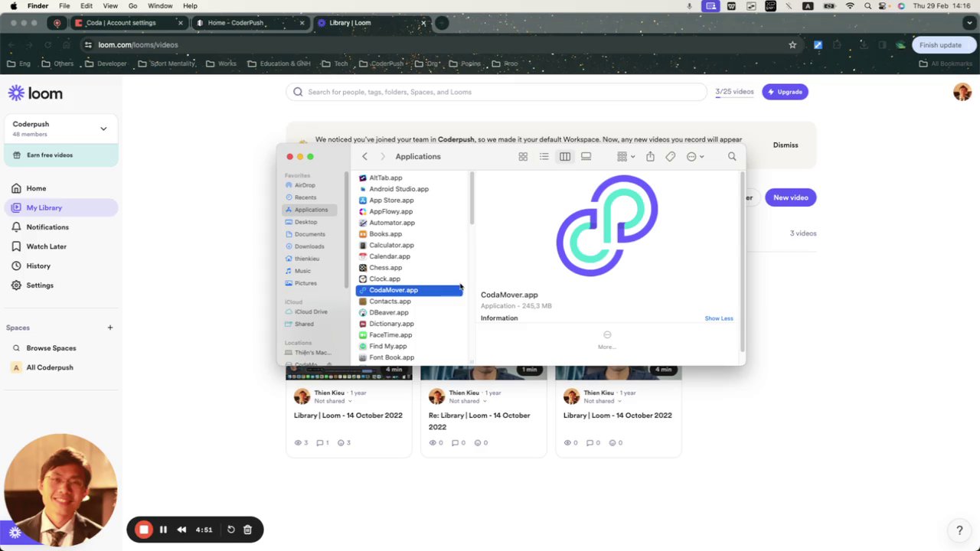Click the More… button in preview
Viewport: 980px width, 551px height.
[x=607, y=340]
